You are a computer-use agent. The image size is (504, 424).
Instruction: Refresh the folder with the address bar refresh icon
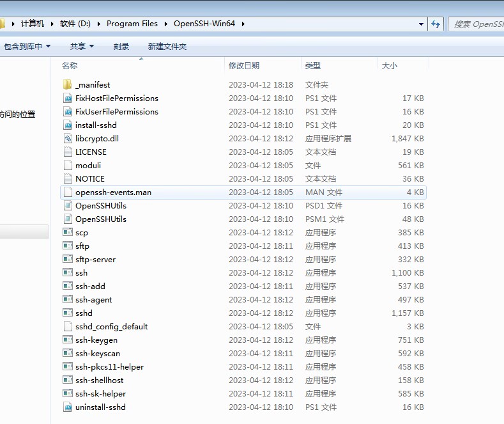(436, 24)
